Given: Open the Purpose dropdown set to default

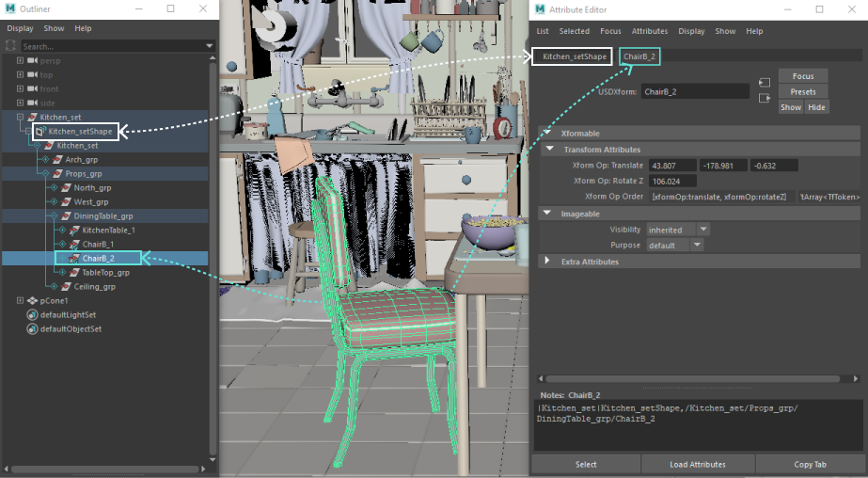Looking at the screenshot, I should tap(675, 245).
